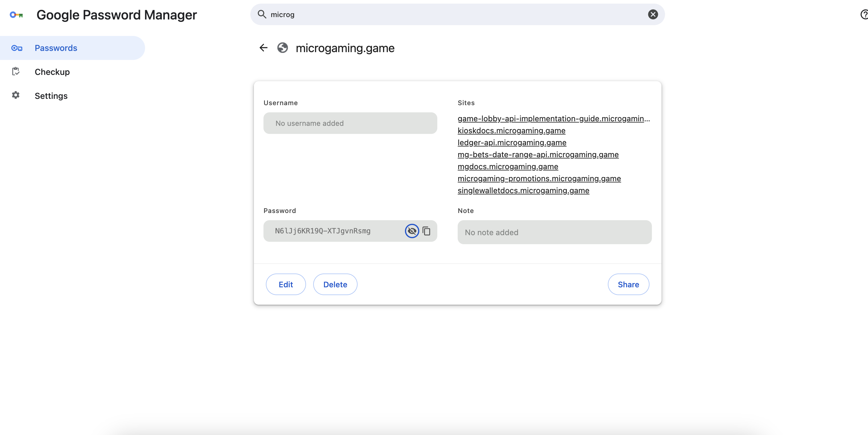Clear the search field using X icon

click(653, 14)
